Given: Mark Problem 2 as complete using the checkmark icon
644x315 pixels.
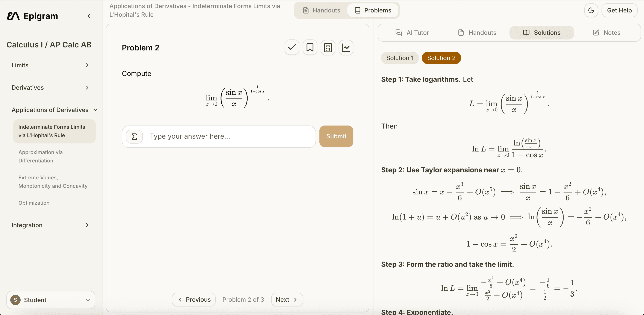Looking at the screenshot, I should [292, 47].
